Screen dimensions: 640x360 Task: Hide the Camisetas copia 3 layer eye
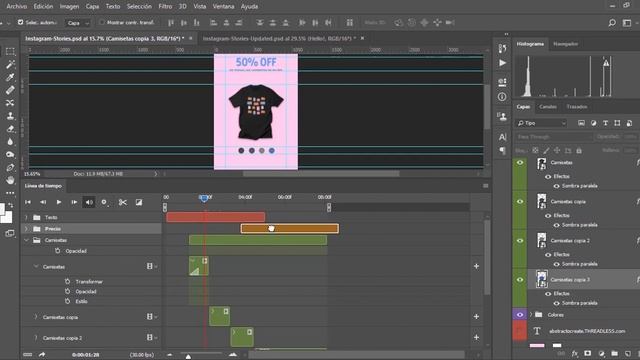[520, 280]
